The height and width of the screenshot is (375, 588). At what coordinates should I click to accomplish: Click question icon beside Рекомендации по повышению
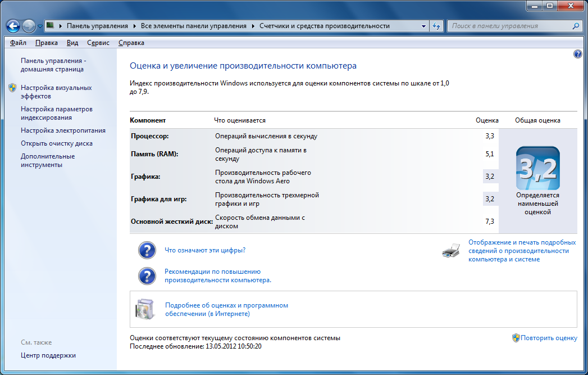click(147, 276)
